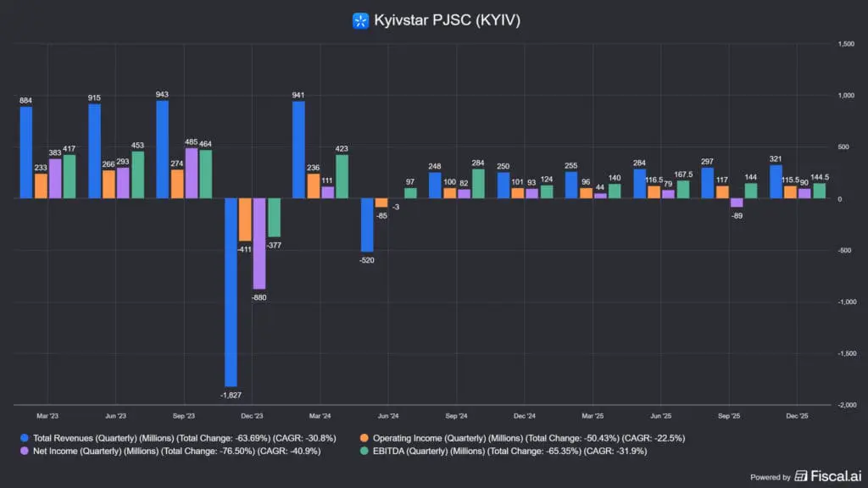Click the Mar '25 x-axis label
The width and height of the screenshot is (868, 488).
(x=593, y=416)
